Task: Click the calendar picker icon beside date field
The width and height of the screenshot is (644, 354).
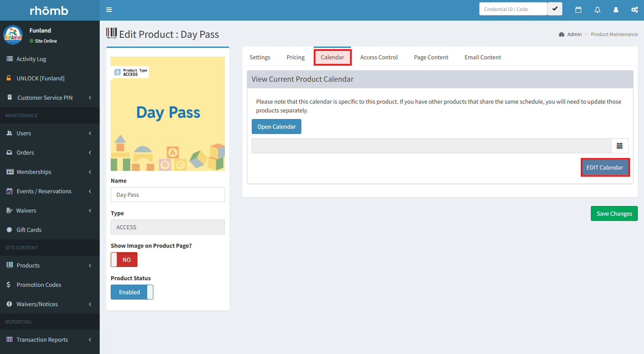Action: pos(619,146)
